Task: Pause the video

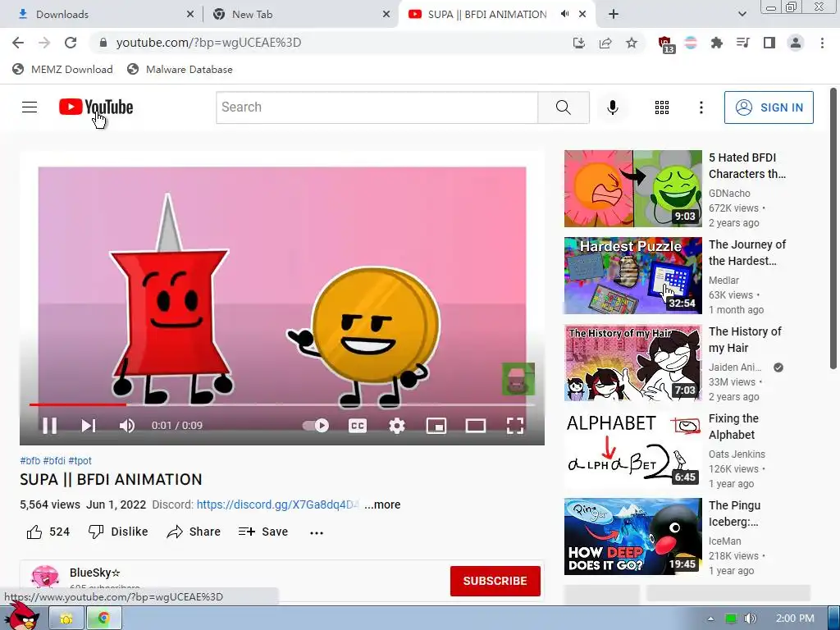Action: click(49, 426)
